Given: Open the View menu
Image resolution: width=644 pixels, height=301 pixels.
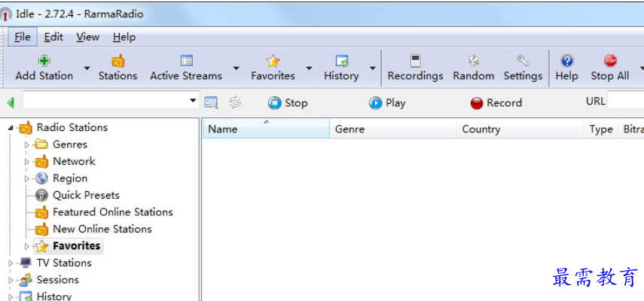Looking at the screenshot, I should [x=87, y=37].
